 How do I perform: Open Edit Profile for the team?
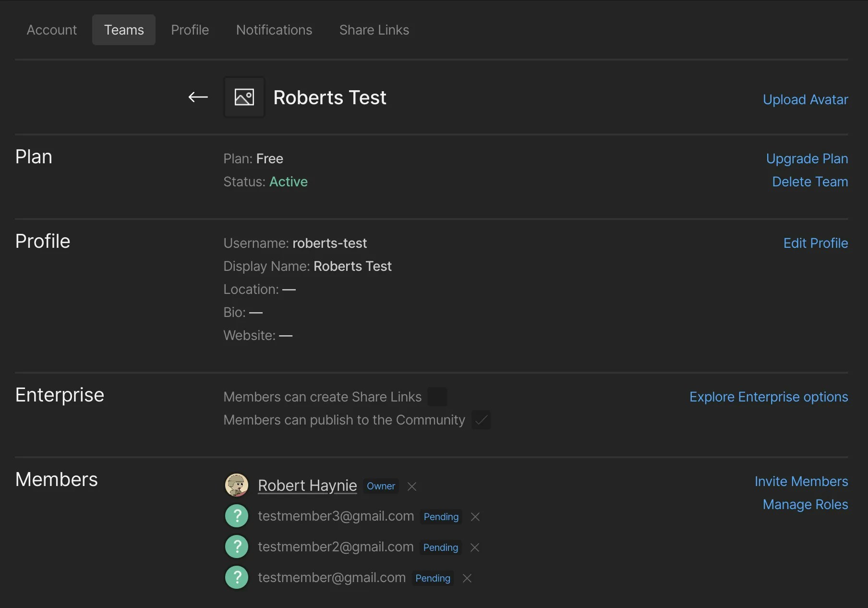tap(815, 243)
